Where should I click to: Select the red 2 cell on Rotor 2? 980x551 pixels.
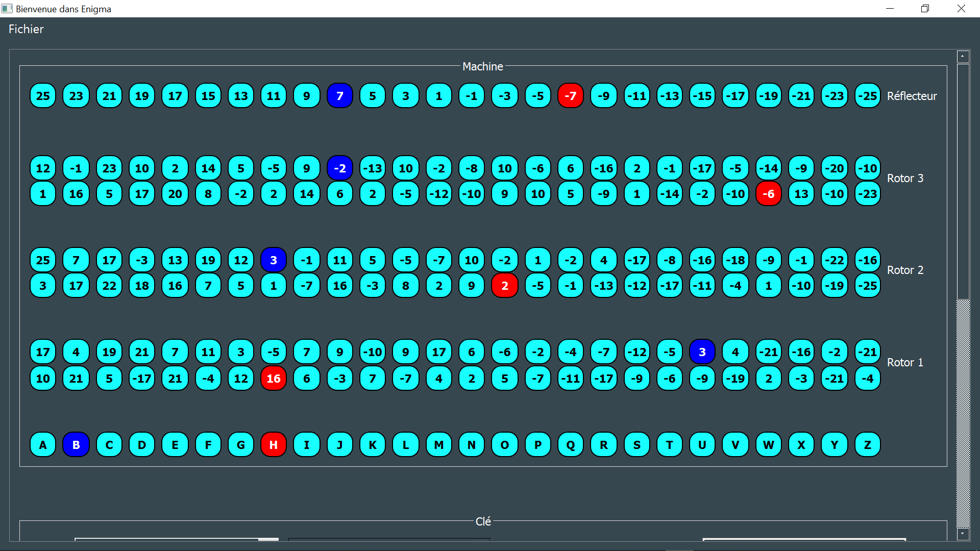pyautogui.click(x=504, y=286)
